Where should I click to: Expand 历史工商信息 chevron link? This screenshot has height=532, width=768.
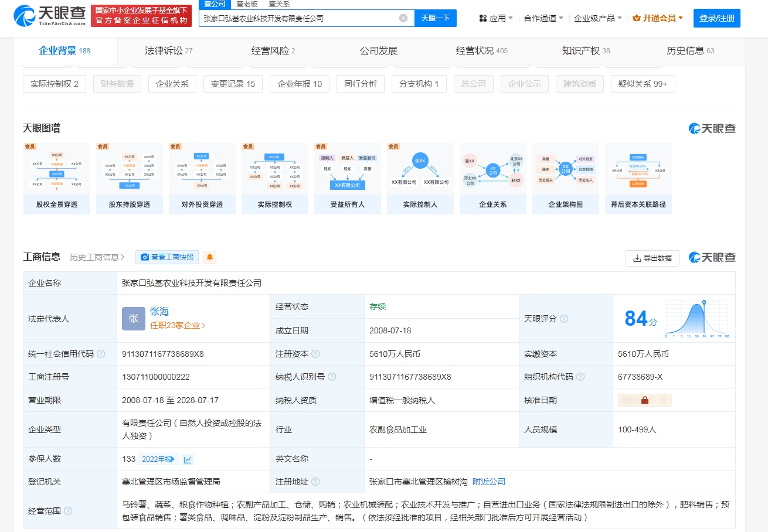97,257
